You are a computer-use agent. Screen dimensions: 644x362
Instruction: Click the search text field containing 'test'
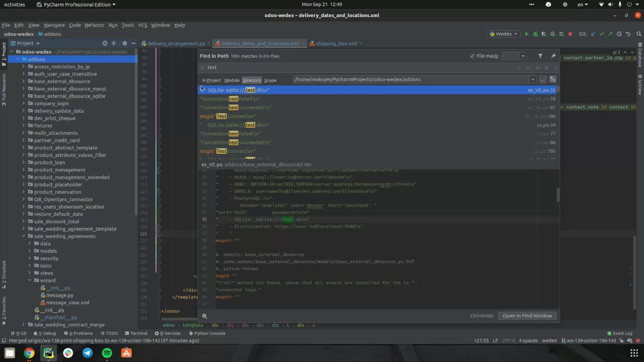pyautogui.click(x=352, y=67)
